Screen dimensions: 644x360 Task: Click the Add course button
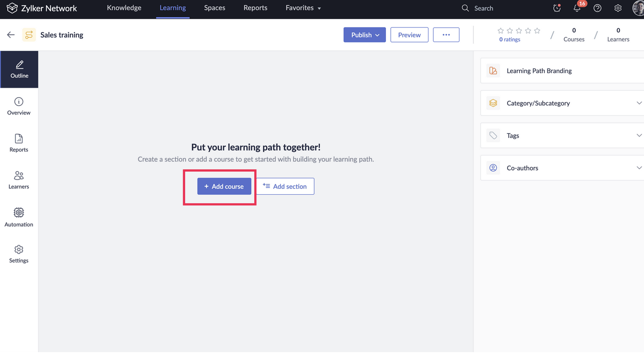tap(224, 186)
